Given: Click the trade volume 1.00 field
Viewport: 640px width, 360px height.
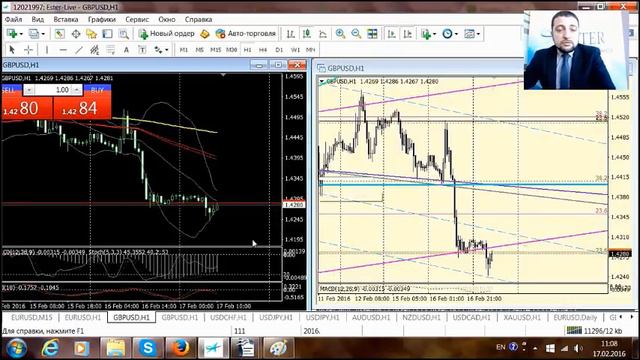Looking at the screenshot, I should coord(53,90).
